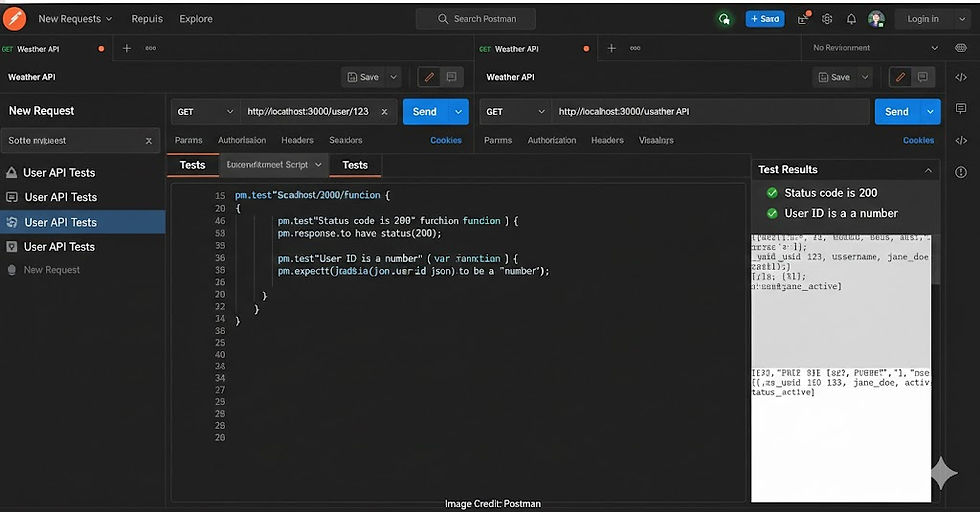Open the info icon in right sidebar
This screenshot has width=980, height=512.
pos(961,172)
